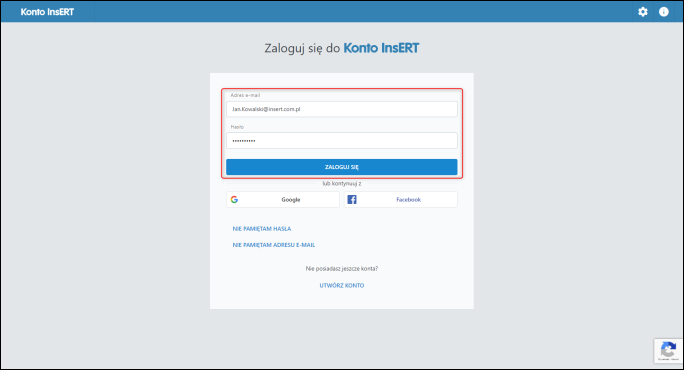The image size is (684, 370).
Task: Open settings via the gear icon
Action: coord(643,12)
